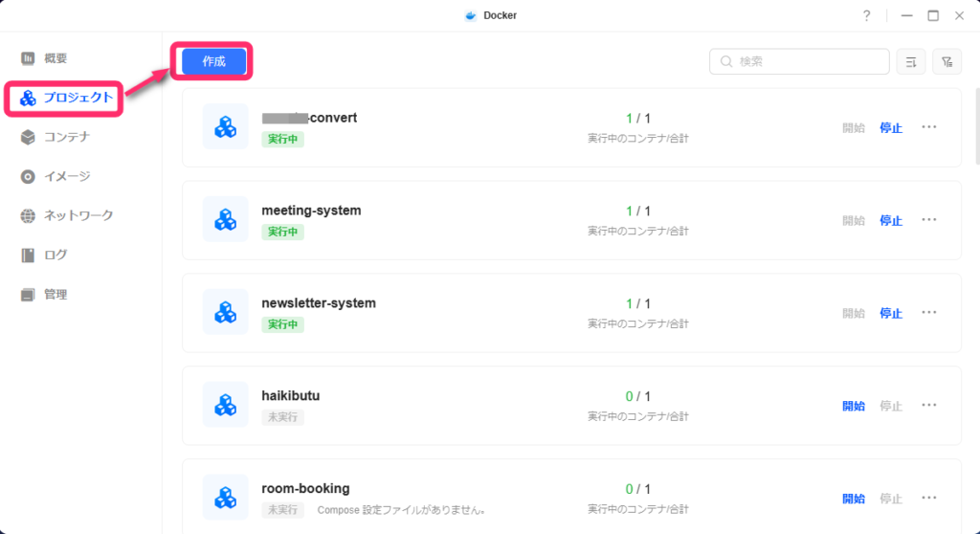Maximize the Docker window

tap(933, 15)
